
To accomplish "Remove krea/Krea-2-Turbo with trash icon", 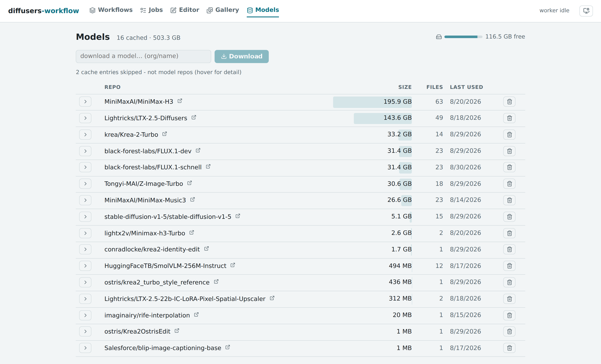I will click(509, 135).
